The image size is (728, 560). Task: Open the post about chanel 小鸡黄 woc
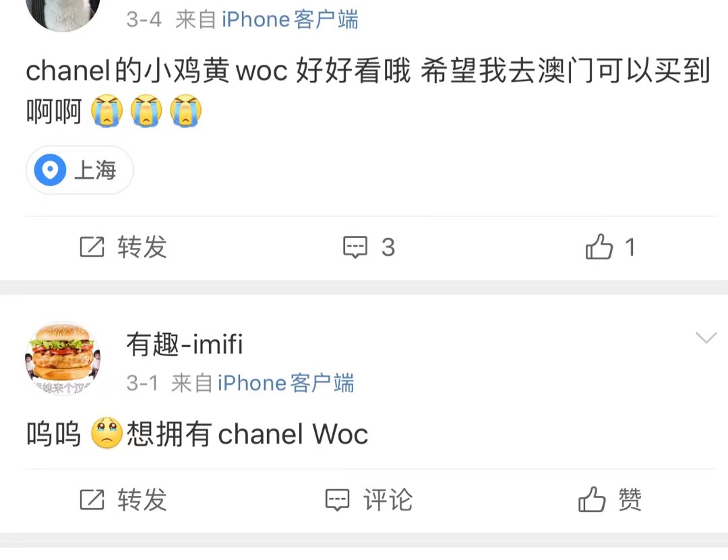click(x=368, y=91)
